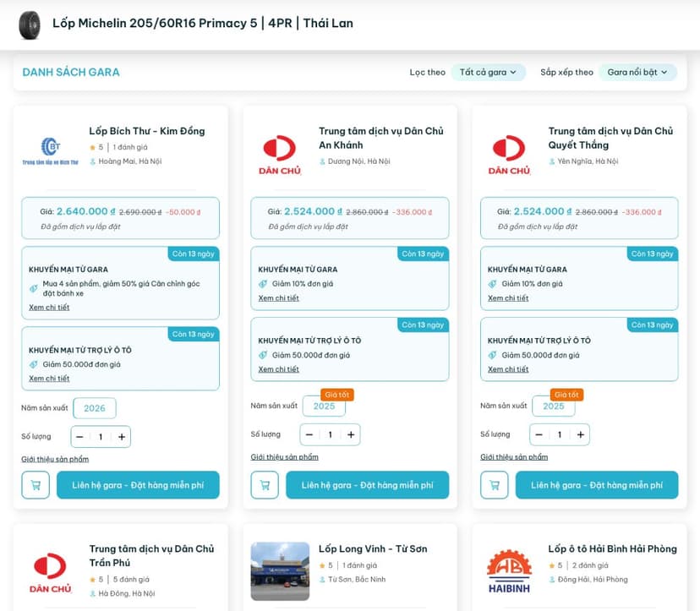Click the An Khánh price 2.524.000 đ
The height and width of the screenshot is (611, 700).
[314, 211]
